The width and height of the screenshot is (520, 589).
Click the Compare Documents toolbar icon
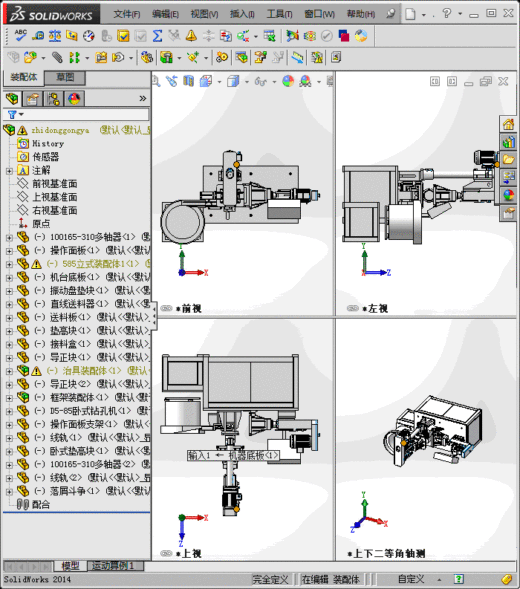[x=225, y=36]
